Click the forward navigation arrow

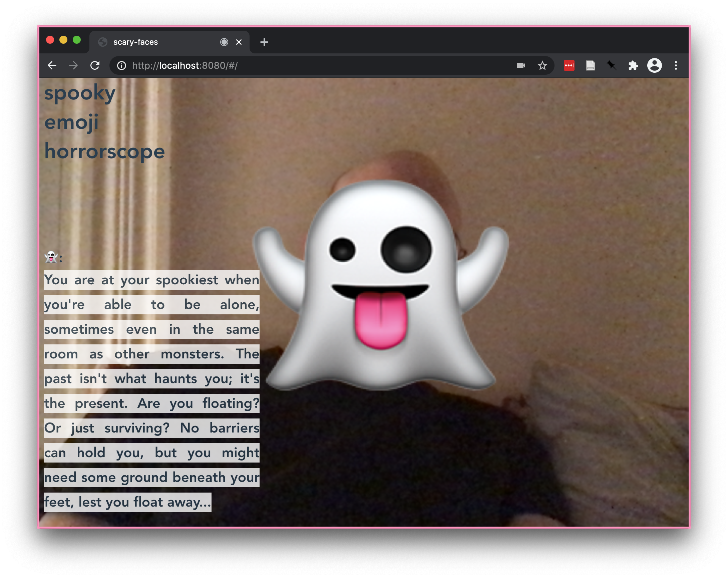click(73, 65)
